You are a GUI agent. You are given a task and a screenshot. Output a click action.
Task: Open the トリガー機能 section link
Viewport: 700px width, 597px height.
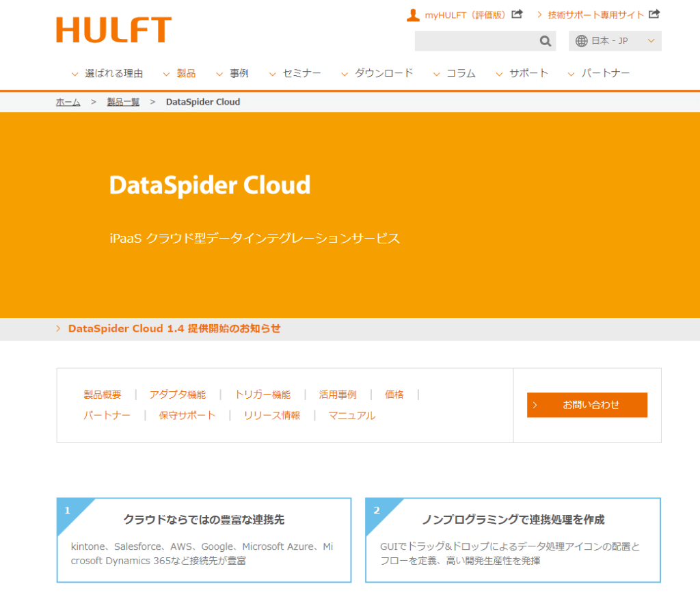262,395
